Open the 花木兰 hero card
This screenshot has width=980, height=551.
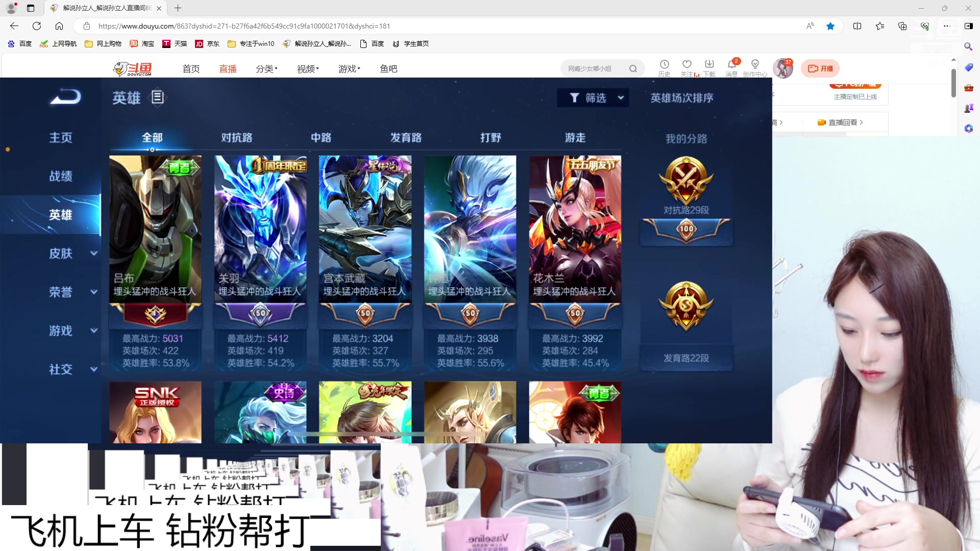(575, 263)
